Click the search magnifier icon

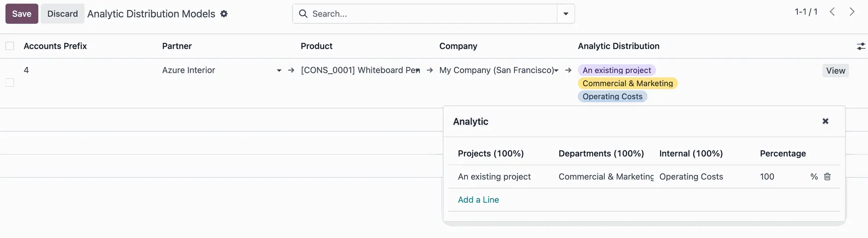tap(303, 14)
